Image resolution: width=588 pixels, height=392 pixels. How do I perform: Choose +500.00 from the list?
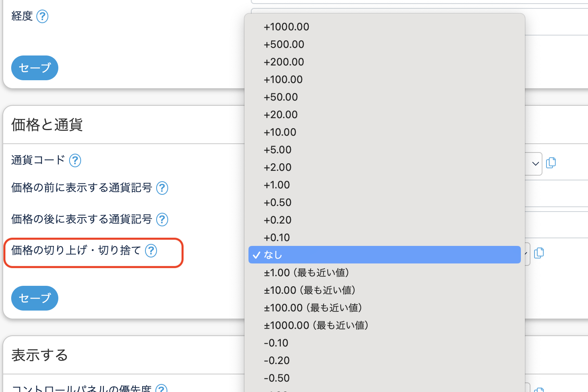point(284,44)
